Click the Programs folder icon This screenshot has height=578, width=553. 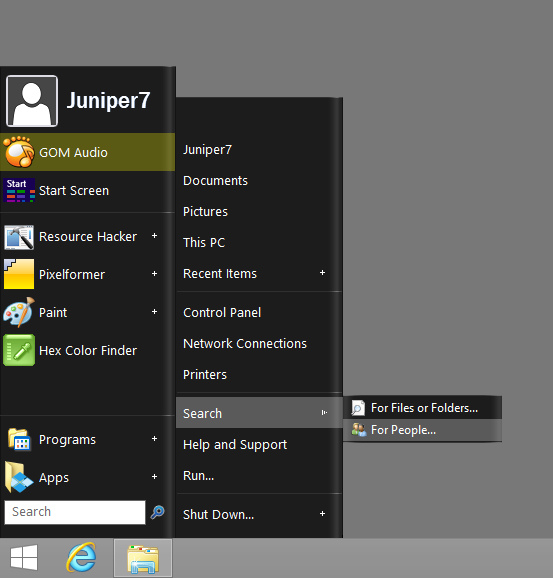(19, 439)
